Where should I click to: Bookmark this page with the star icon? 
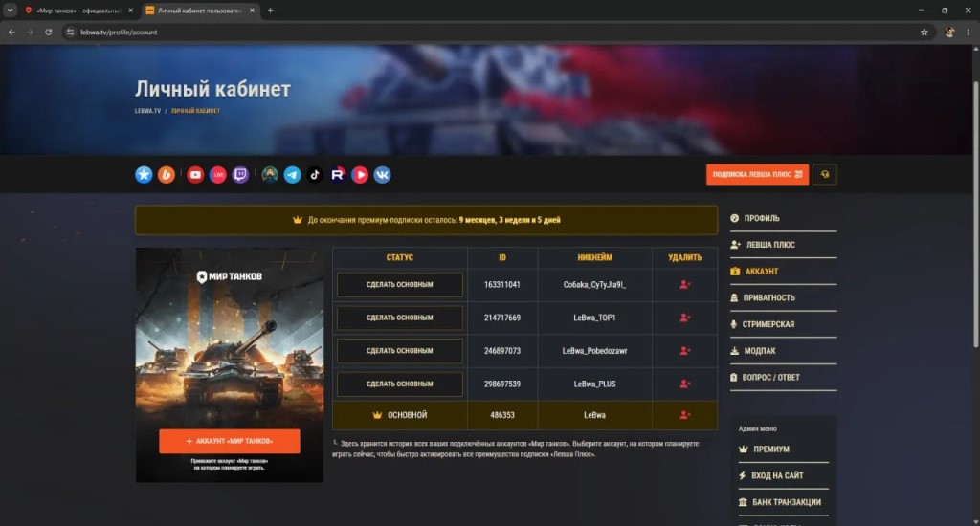[924, 32]
